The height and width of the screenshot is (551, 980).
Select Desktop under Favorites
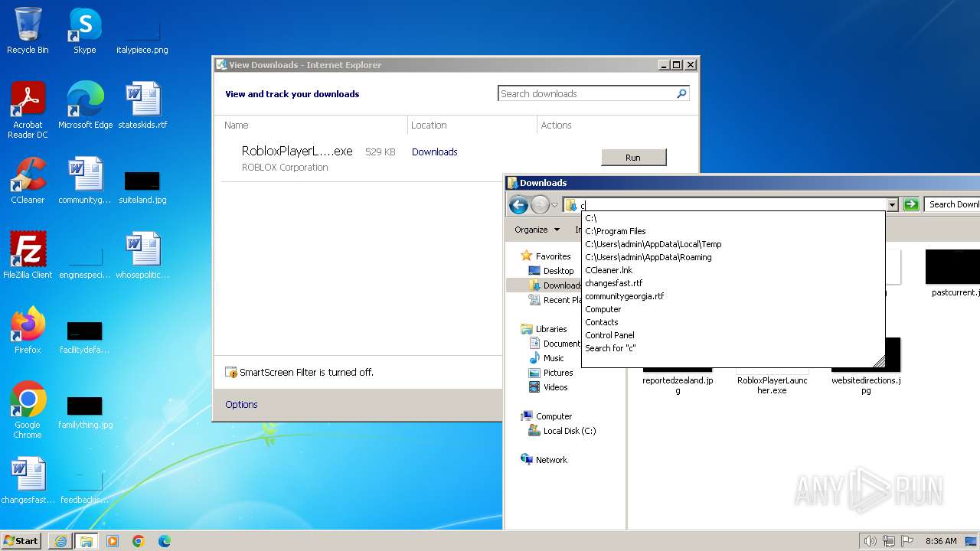tap(551, 271)
